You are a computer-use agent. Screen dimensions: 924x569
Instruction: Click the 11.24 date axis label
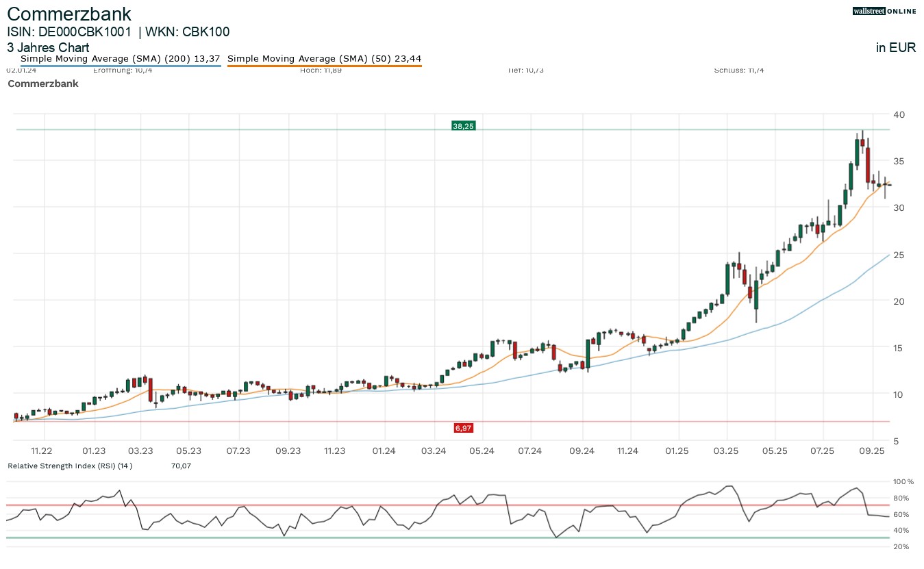pos(628,451)
